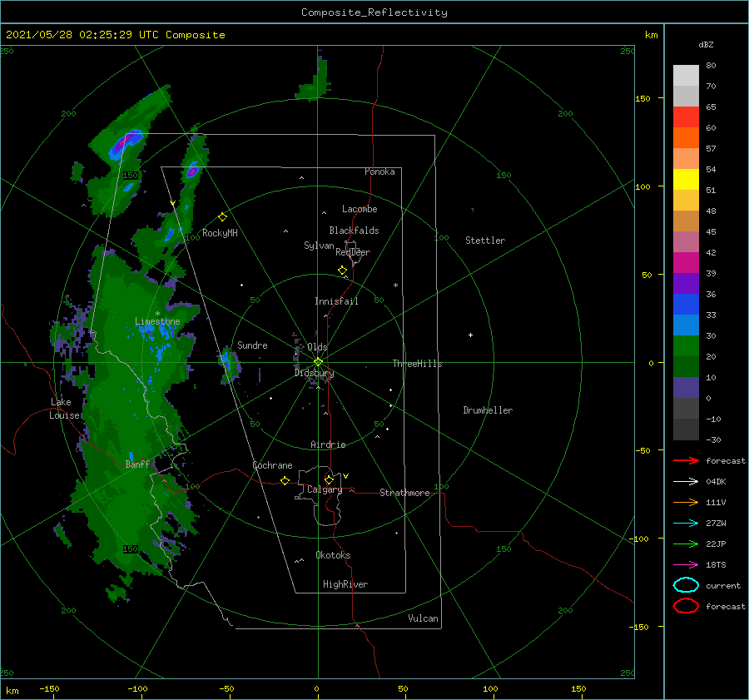Viewport: 749px width, 700px height.
Task: Click the RockyMH label
Action: click(x=220, y=233)
